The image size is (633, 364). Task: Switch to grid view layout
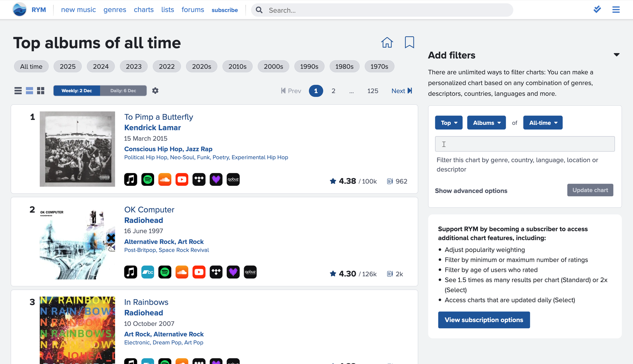[x=41, y=91]
